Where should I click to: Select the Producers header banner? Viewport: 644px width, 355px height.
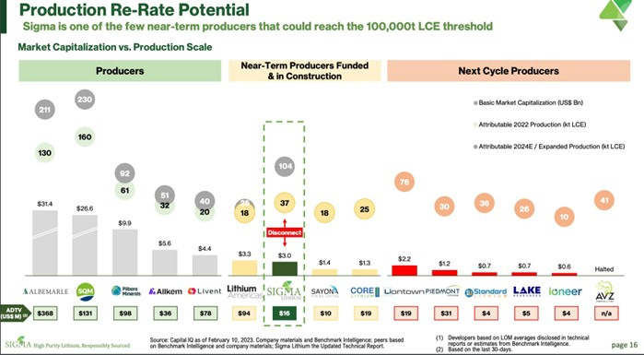(120, 71)
